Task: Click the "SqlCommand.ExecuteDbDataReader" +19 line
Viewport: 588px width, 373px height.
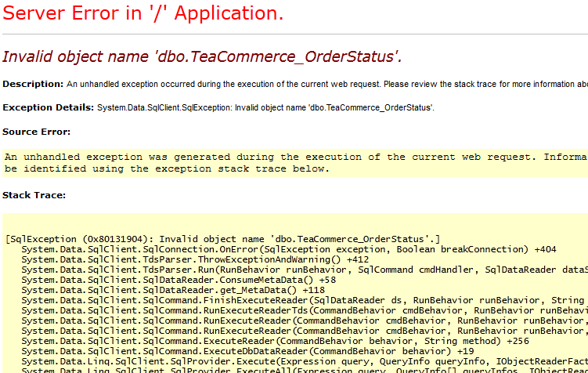Action: (x=247, y=351)
